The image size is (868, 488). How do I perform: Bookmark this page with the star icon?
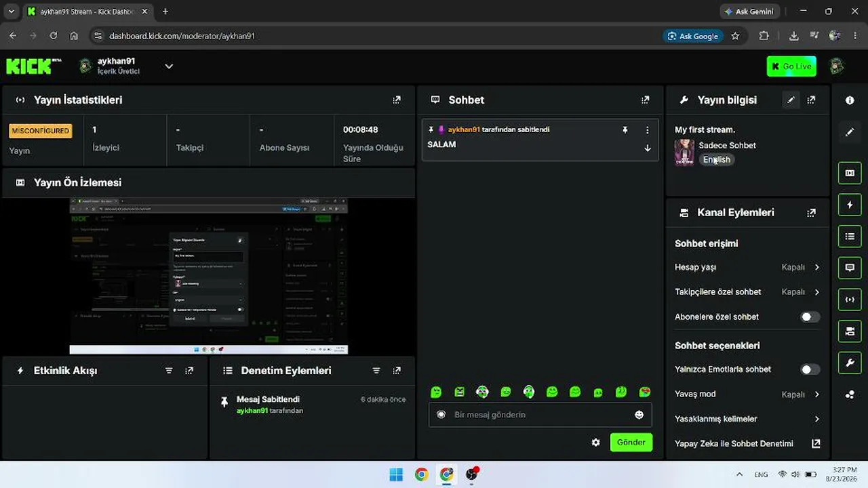735,36
